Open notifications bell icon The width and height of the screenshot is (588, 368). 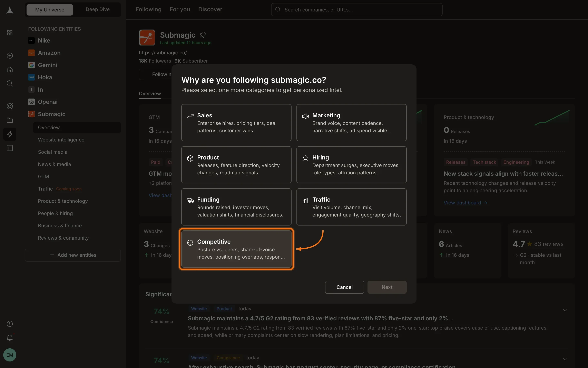coord(10,338)
